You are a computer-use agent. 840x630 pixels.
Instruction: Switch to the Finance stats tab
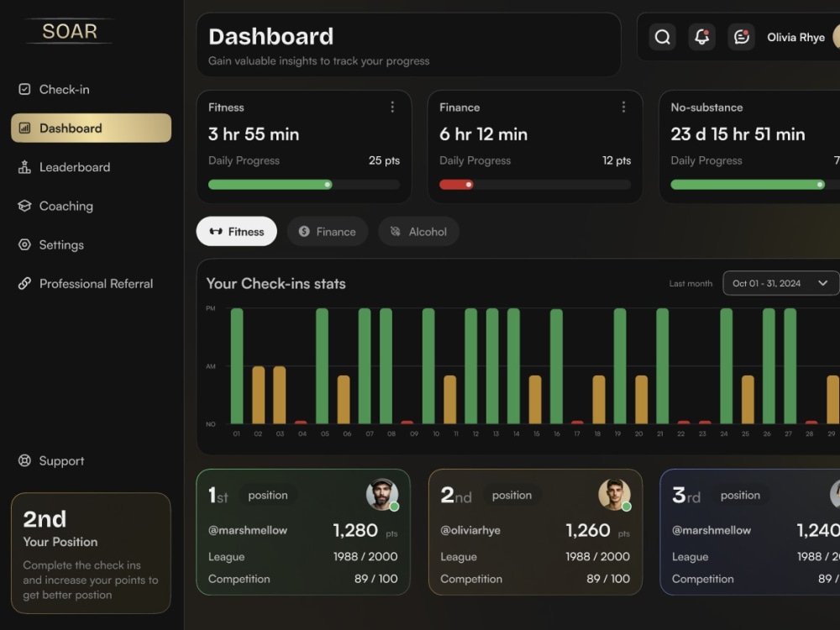tap(328, 232)
